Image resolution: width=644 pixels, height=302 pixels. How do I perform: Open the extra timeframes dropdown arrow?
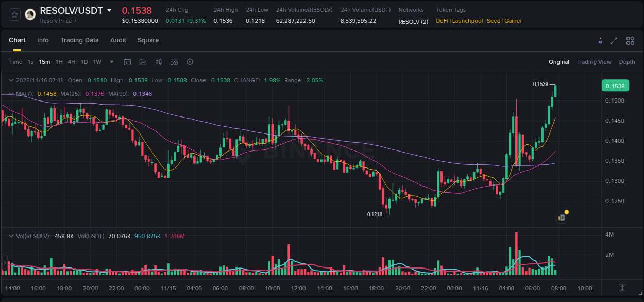[x=111, y=62]
